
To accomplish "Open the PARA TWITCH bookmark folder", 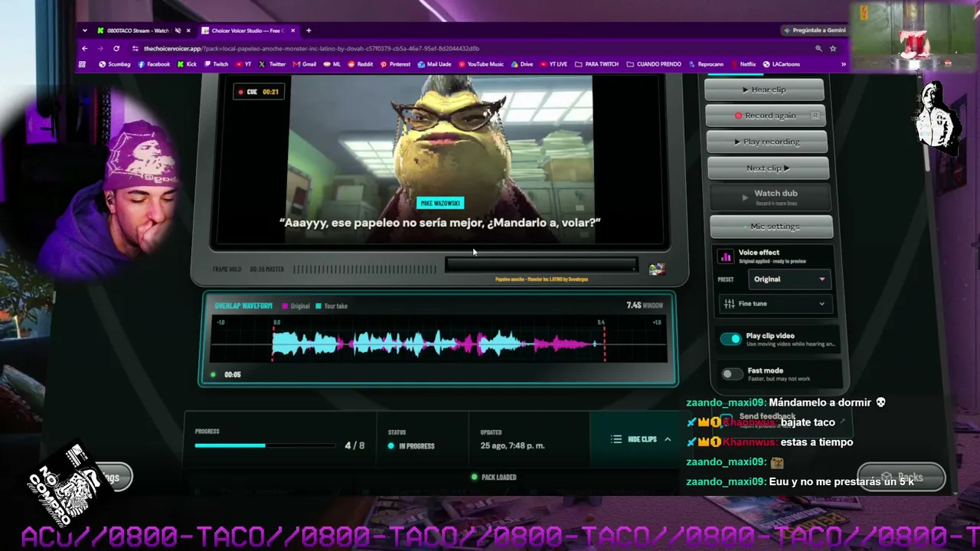I will coord(596,64).
